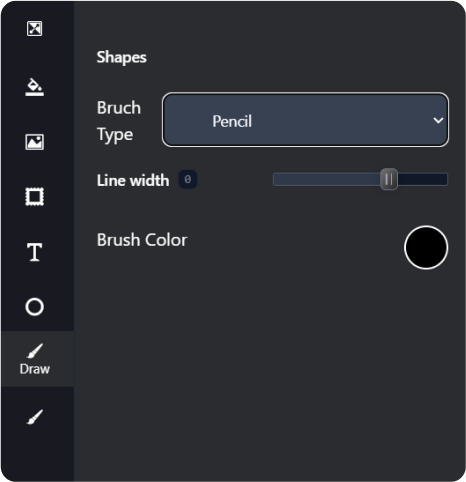466x482 pixels.
Task: Choose the stamp-edged frame tool icon
Action: (x=34, y=197)
